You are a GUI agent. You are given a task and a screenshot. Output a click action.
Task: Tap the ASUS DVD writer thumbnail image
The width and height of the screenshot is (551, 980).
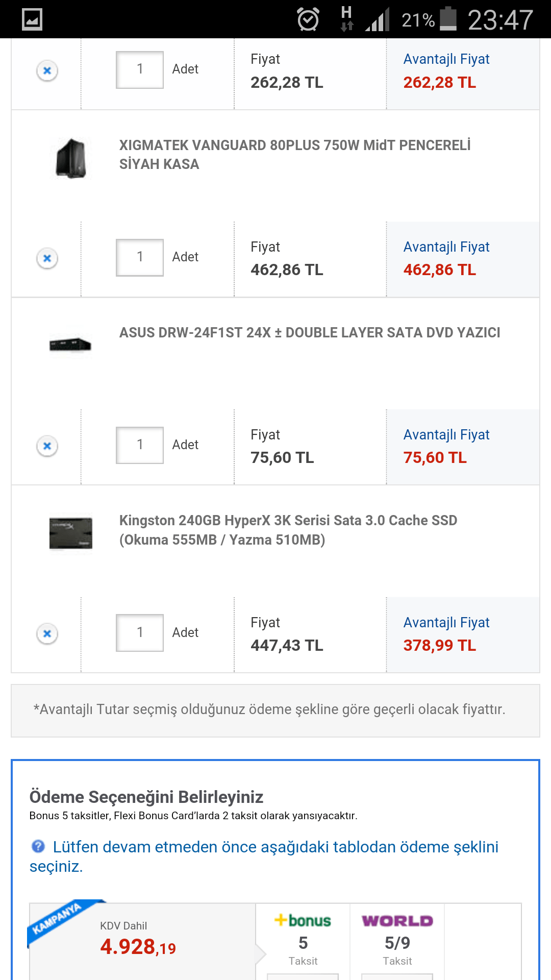click(70, 345)
